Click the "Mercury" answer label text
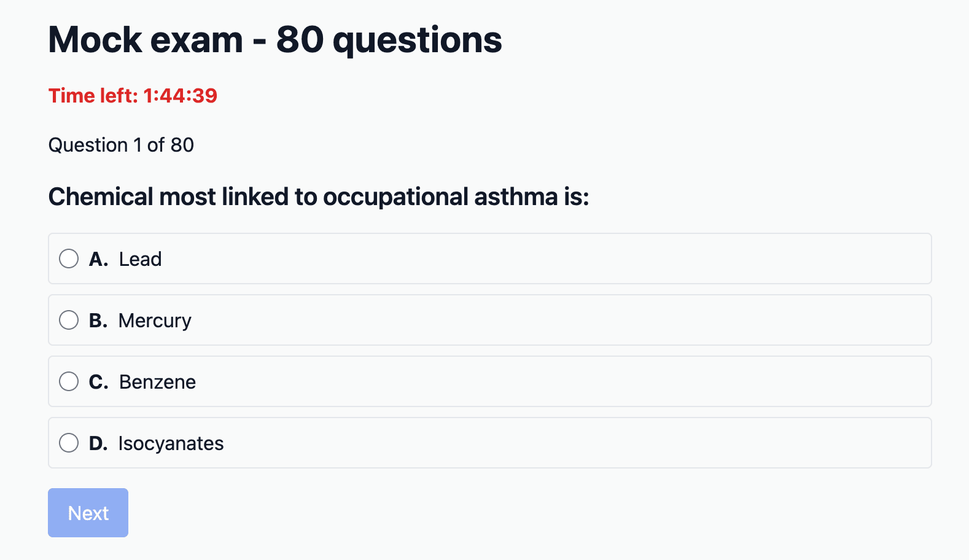Image resolution: width=969 pixels, height=560 pixels. point(155,321)
